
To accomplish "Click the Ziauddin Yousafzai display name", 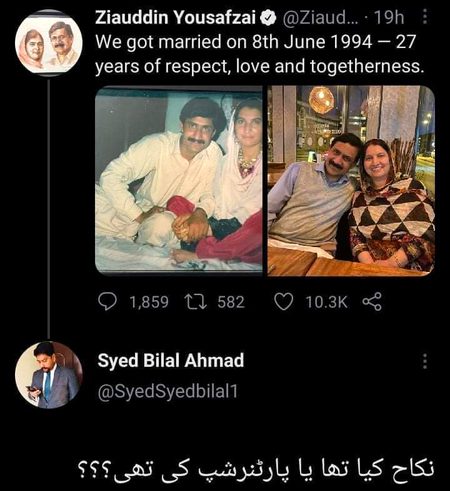I will [176, 17].
